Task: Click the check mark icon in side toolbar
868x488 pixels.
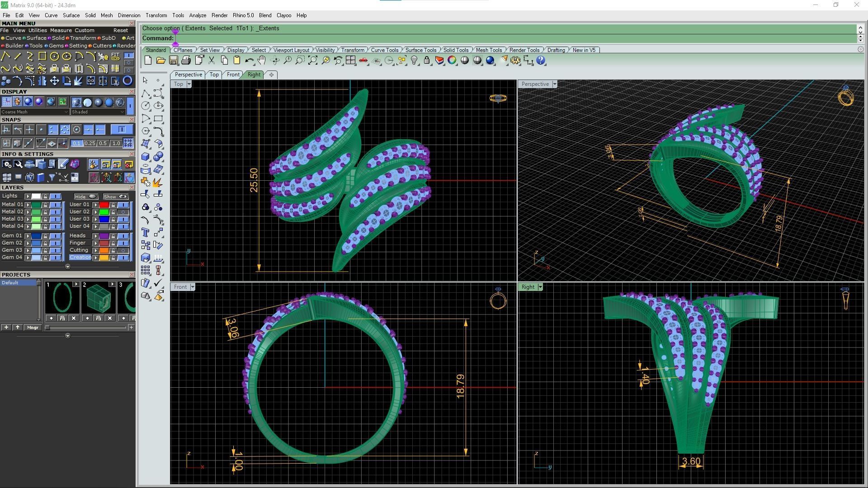Action: [x=158, y=283]
